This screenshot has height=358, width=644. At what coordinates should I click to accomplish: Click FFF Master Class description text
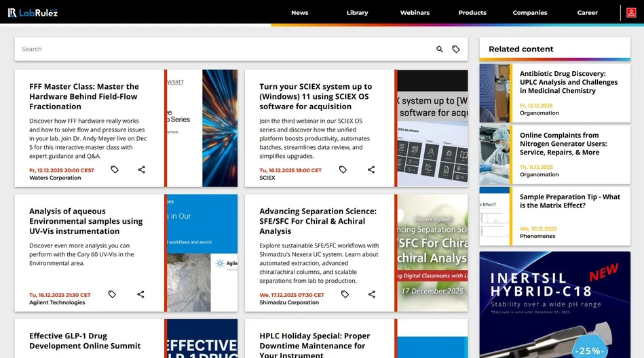pyautogui.click(x=88, y=138)
